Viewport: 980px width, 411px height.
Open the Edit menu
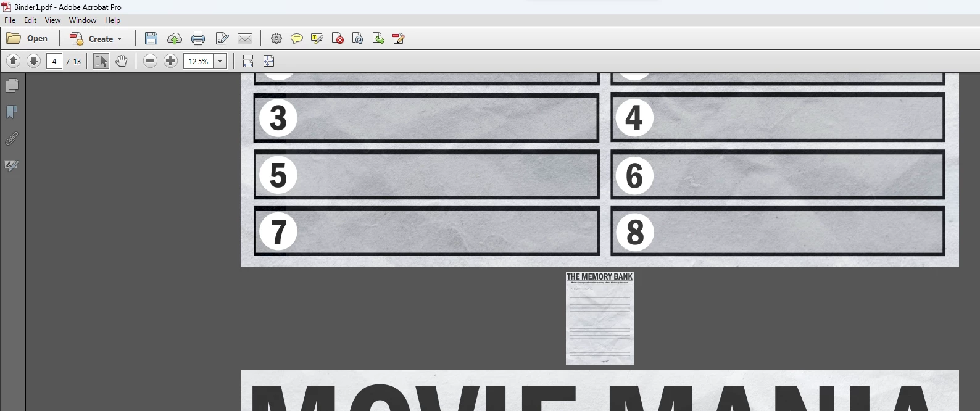coord(30,20)
